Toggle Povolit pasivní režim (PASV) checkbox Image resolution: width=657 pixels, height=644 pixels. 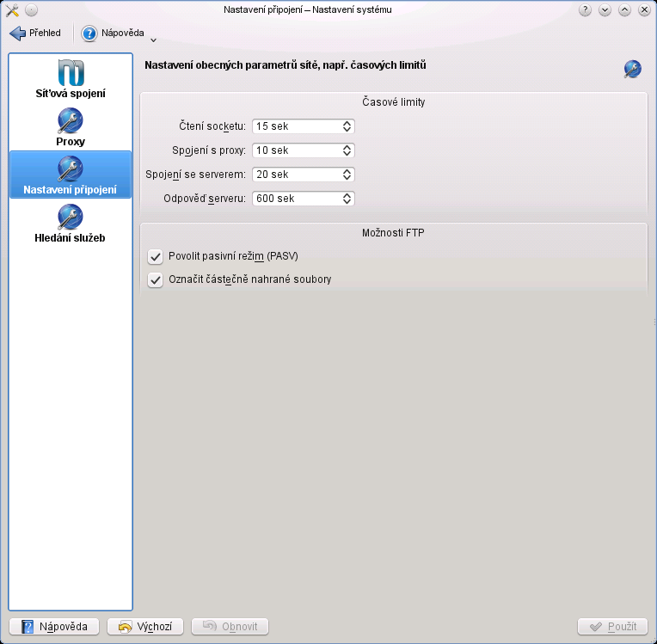pos(156,256)
